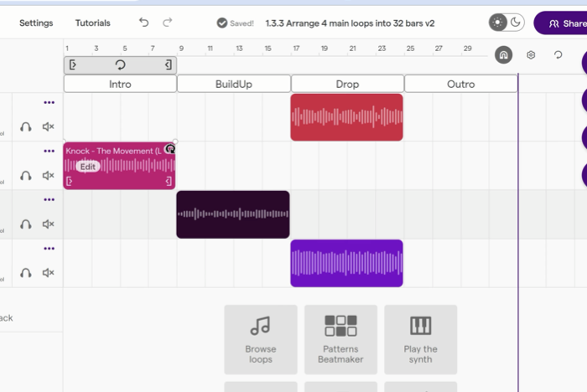
Task: Open options menu for the second track
Action: 49,151
